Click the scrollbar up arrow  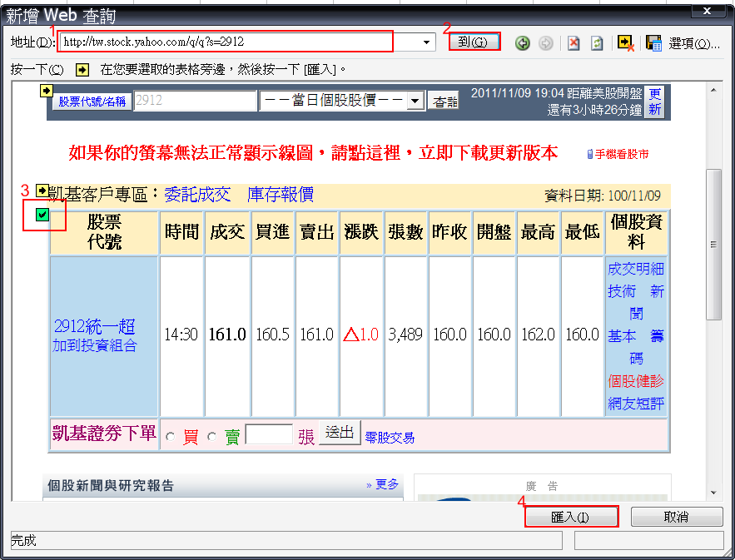point(713,90)
